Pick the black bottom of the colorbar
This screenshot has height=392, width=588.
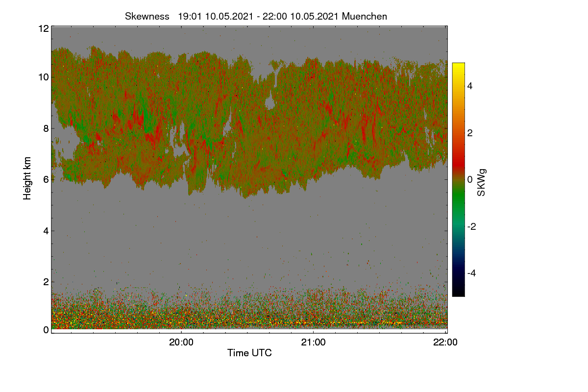458,292
